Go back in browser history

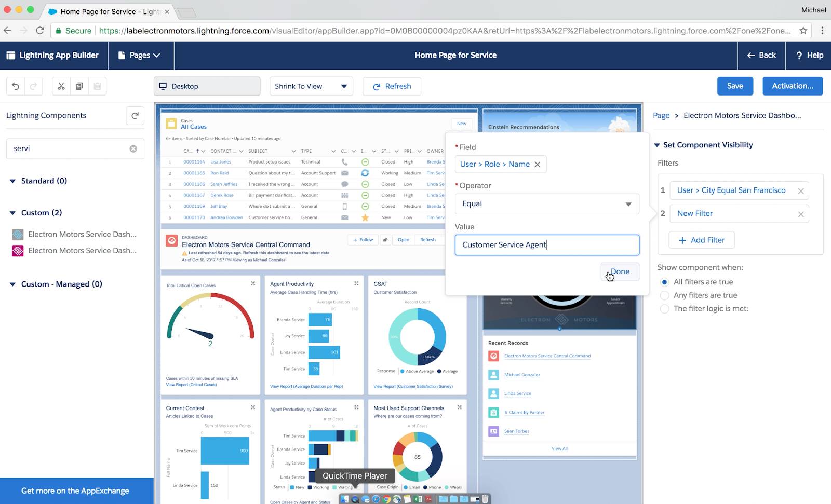pyautogui.click(x=7, y=31)
